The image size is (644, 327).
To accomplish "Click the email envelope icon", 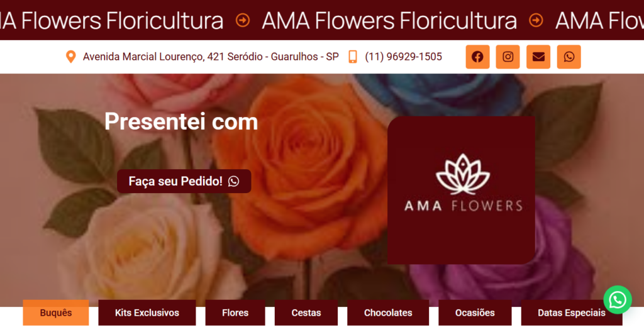I will [x=538, y=57].
